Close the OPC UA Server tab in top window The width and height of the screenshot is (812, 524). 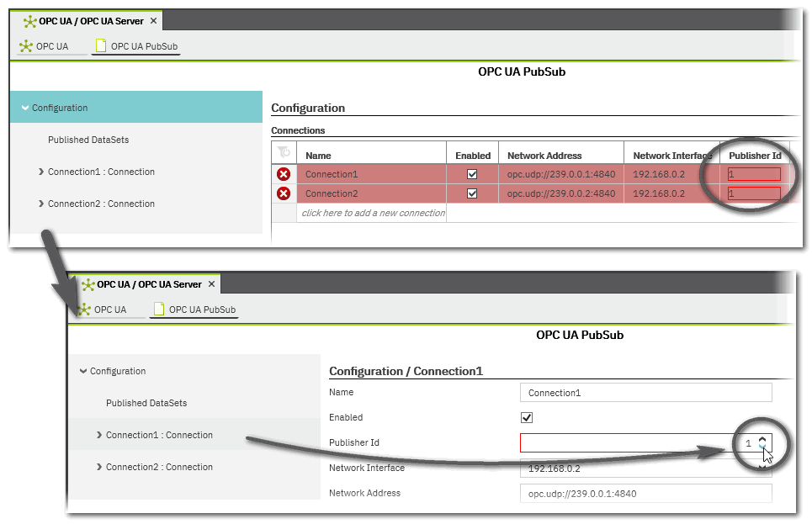pyautogui.click(x=154, y=21)
